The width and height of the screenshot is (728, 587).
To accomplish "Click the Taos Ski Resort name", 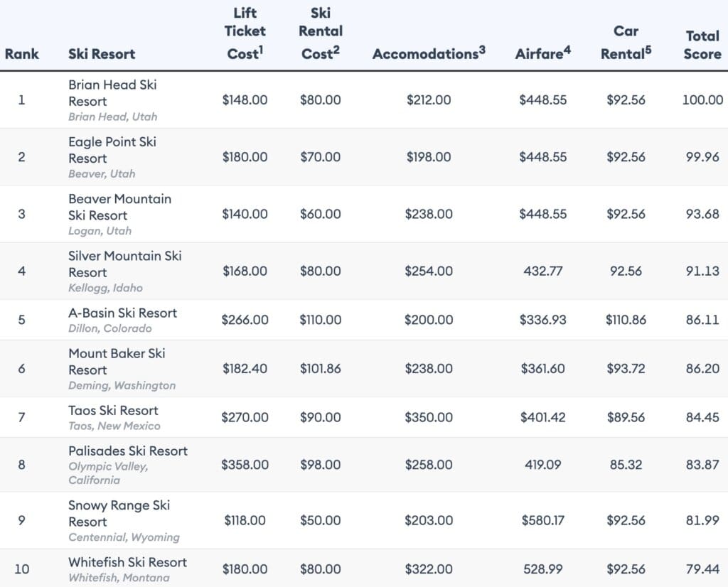I will pos(113,410).
